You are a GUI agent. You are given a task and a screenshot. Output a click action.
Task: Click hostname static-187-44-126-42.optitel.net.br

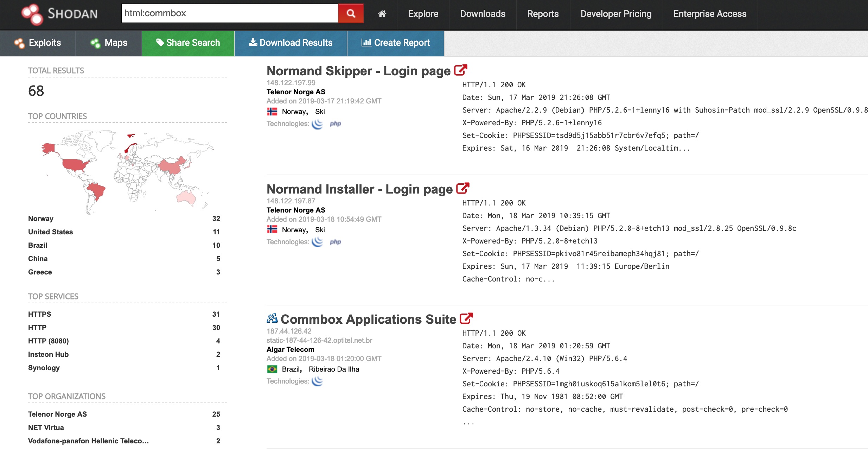tap(319, 340)
